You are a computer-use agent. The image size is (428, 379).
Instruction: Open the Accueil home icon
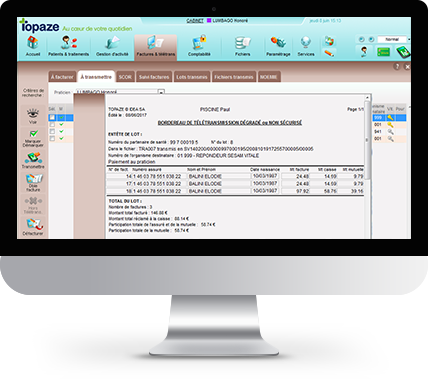point(33,46)
